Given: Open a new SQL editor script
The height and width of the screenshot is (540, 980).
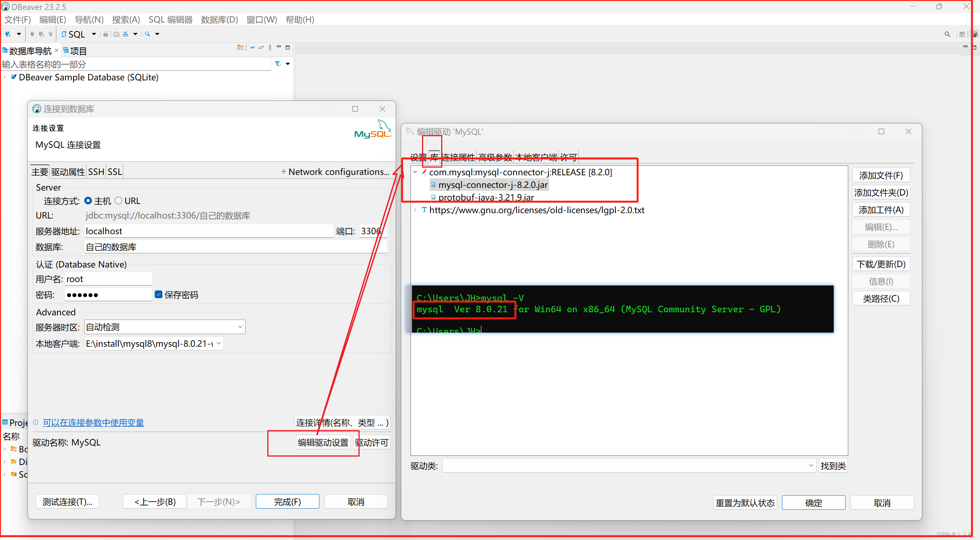Looking at the screenshot, I should click(x=73, y=34).
